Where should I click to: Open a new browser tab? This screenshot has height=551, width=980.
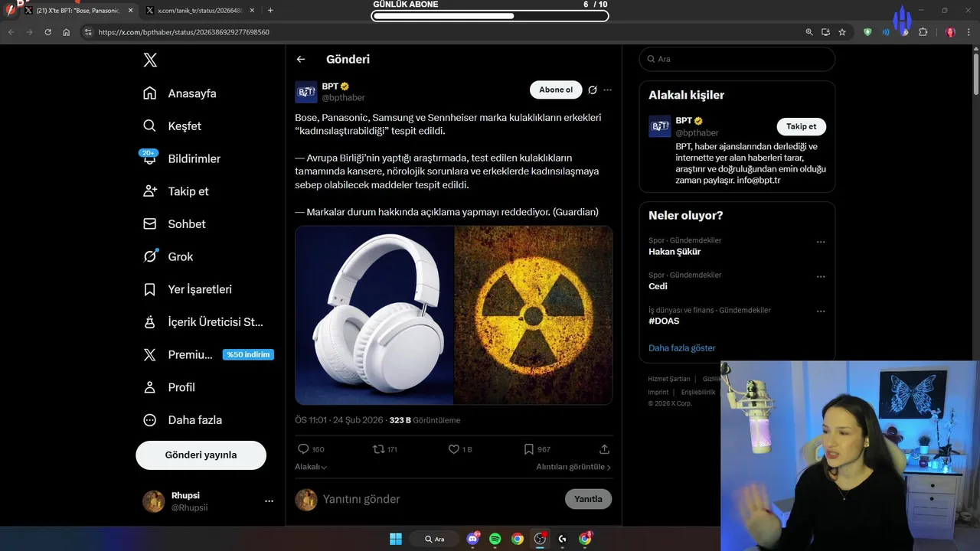point(270,11)
